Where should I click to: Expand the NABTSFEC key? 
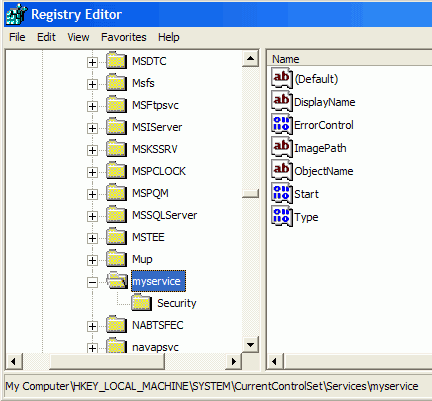(92, 326)
